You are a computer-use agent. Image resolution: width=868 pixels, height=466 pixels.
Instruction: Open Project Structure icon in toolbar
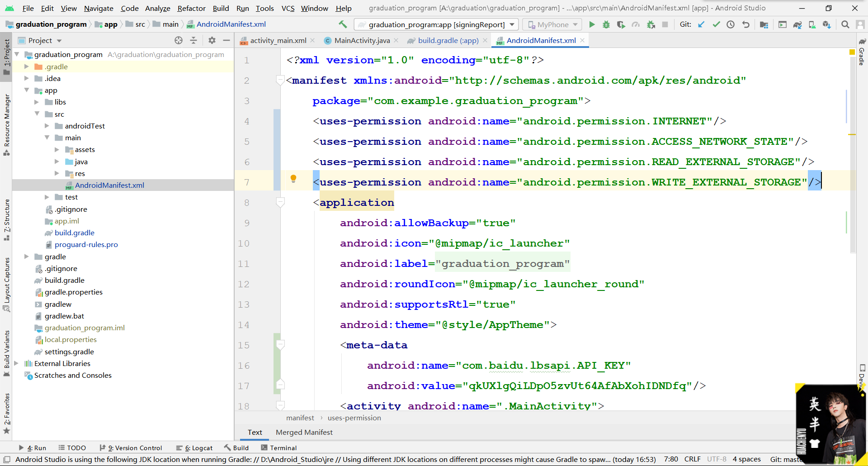(764, 24)
